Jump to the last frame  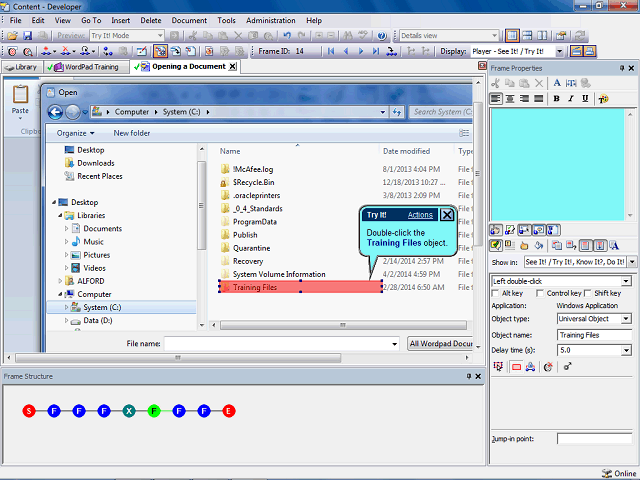(376, 51)
